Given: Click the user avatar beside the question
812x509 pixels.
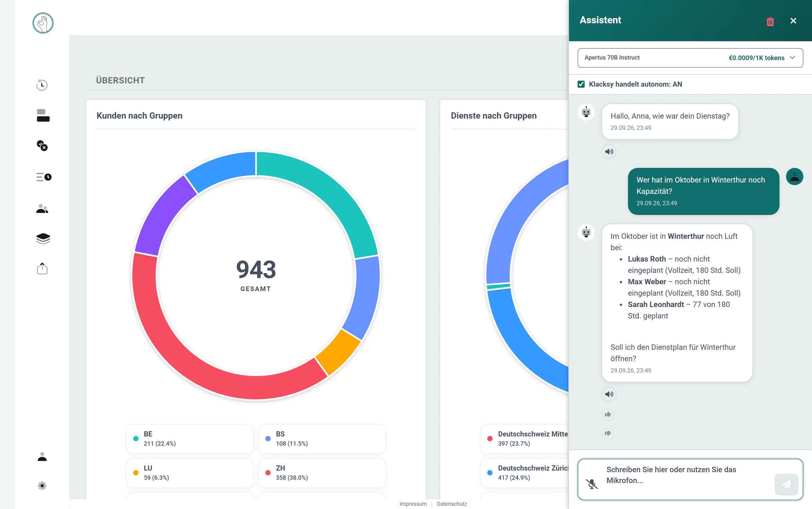Looking at the screenshot, I should click(794, 177).
